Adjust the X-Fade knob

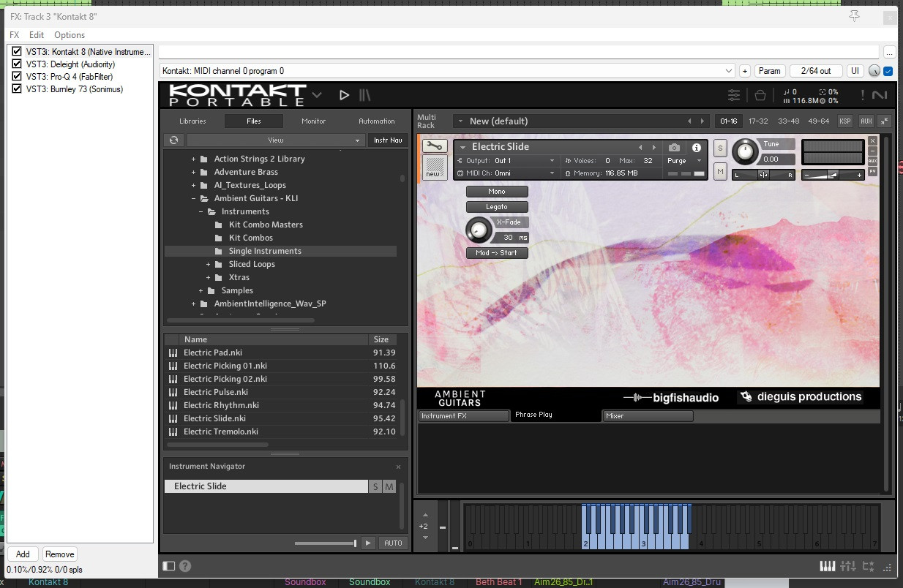tap(478, 230)
